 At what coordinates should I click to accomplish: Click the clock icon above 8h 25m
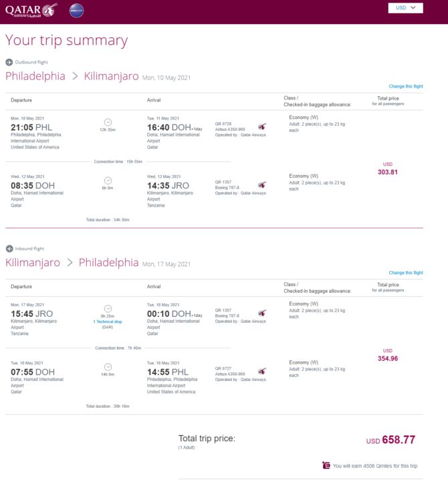coord(108,309)
